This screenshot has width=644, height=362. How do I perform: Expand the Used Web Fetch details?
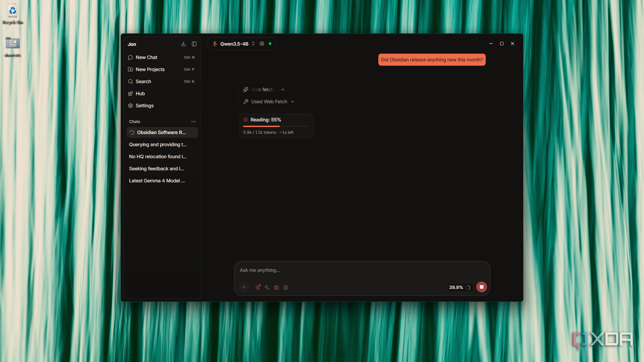(269, 102)
